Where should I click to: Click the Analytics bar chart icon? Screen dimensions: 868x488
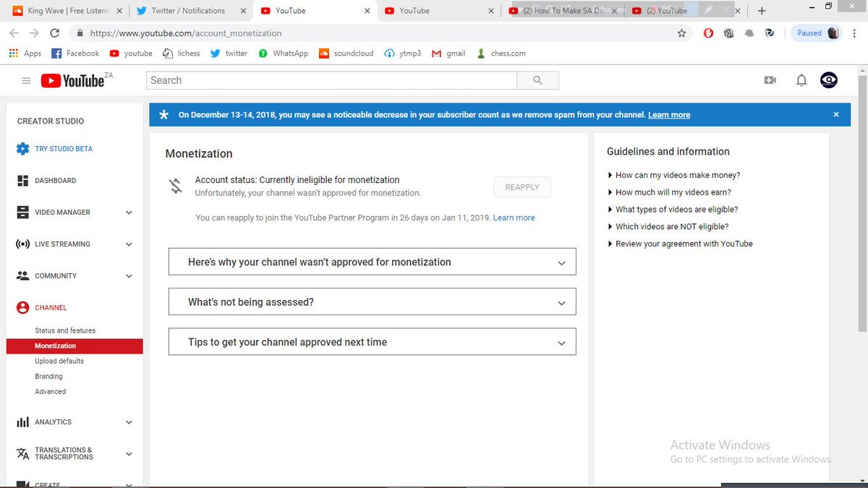click(x=22, y=421)
